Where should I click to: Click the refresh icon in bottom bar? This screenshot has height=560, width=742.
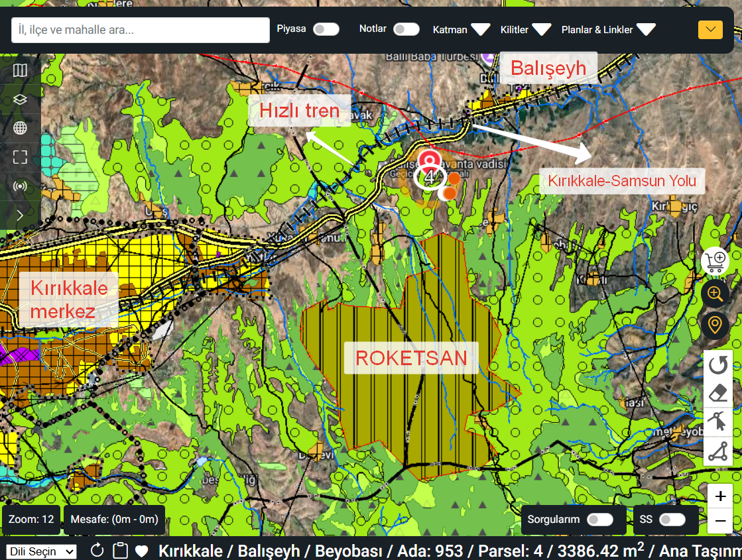point(97,550)
